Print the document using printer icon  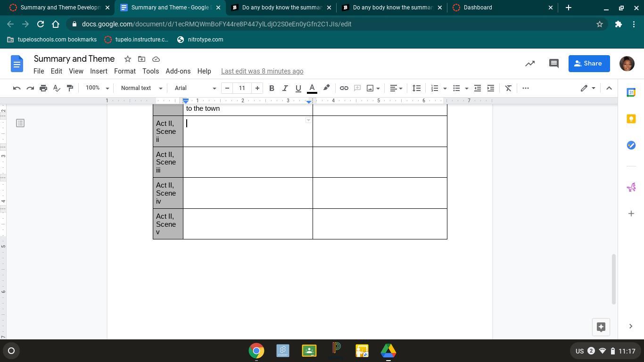(43, 88)
